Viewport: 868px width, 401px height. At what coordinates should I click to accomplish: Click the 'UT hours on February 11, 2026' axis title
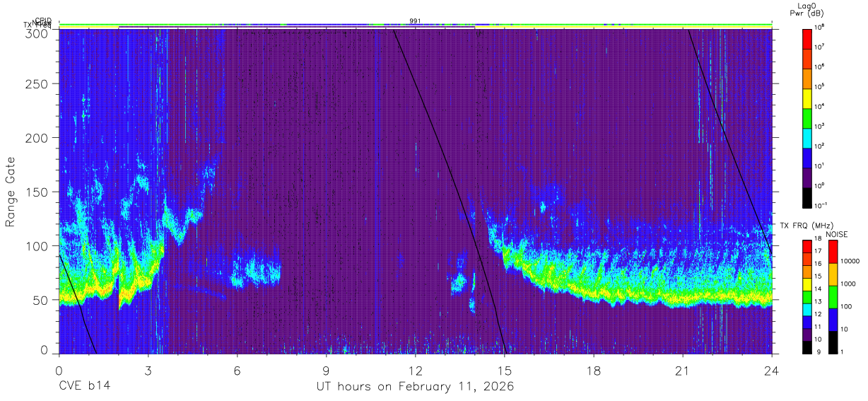pos(415,387)
